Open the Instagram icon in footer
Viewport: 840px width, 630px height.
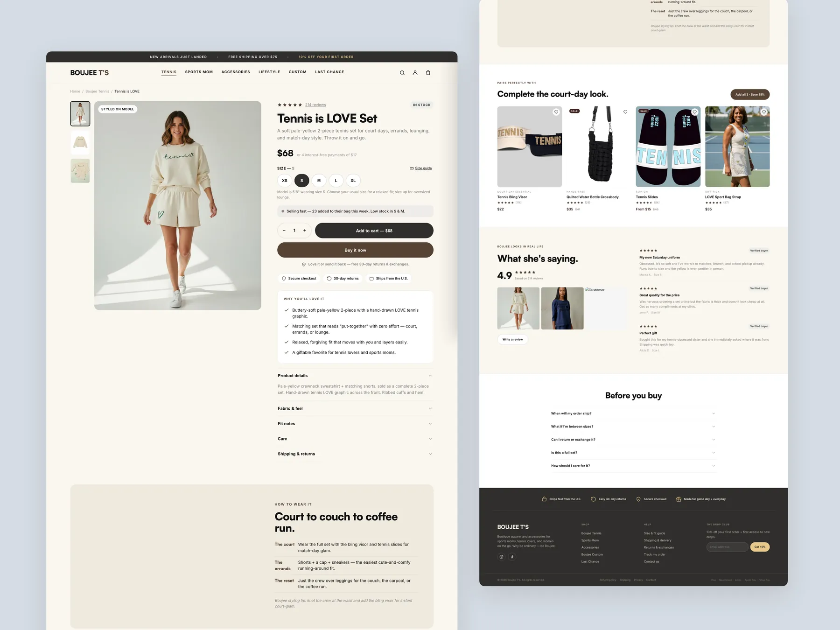click(x=502, y=557)
